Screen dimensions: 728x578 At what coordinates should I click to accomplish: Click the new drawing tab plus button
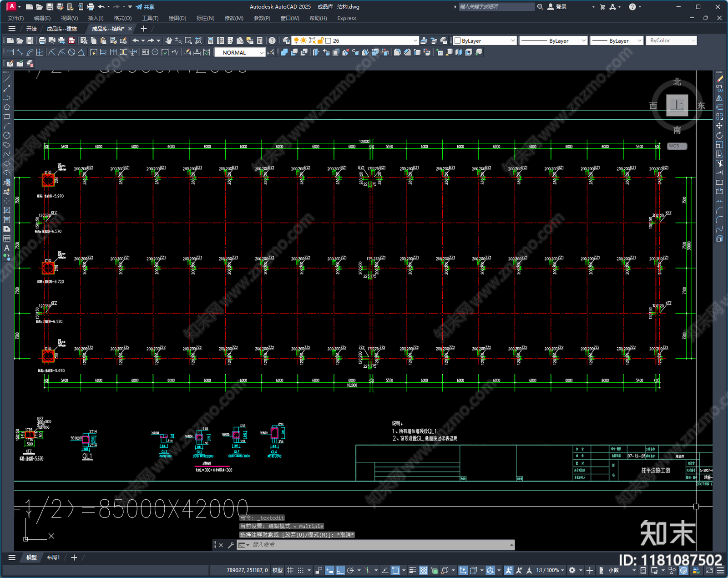pos(144,29)
